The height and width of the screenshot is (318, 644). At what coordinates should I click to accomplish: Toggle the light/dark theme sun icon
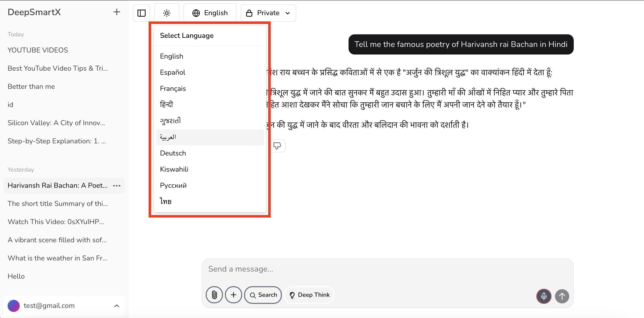pyautogui.click(x=167, y=13)
